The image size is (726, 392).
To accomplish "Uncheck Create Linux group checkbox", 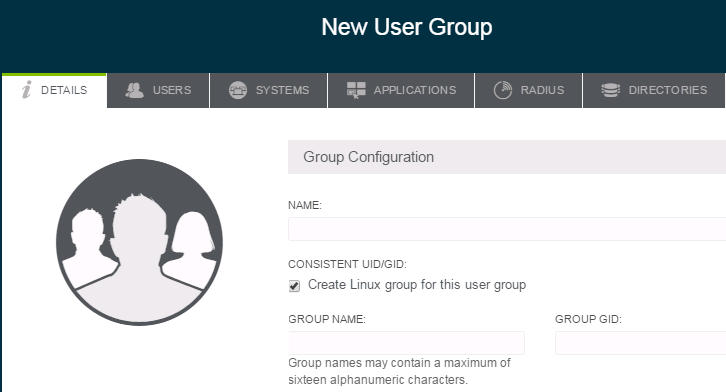I will 294,286.
